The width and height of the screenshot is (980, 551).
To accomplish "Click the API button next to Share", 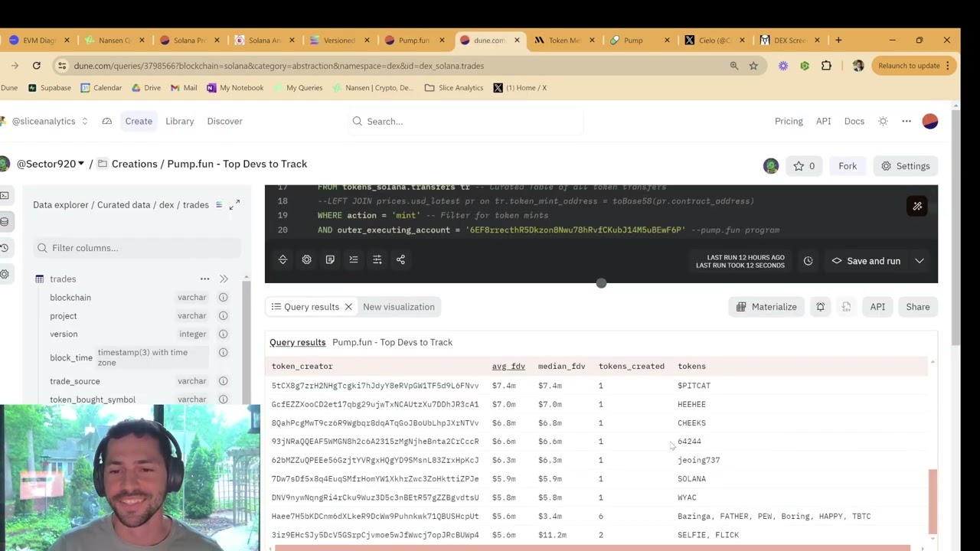I will (877, 307).
